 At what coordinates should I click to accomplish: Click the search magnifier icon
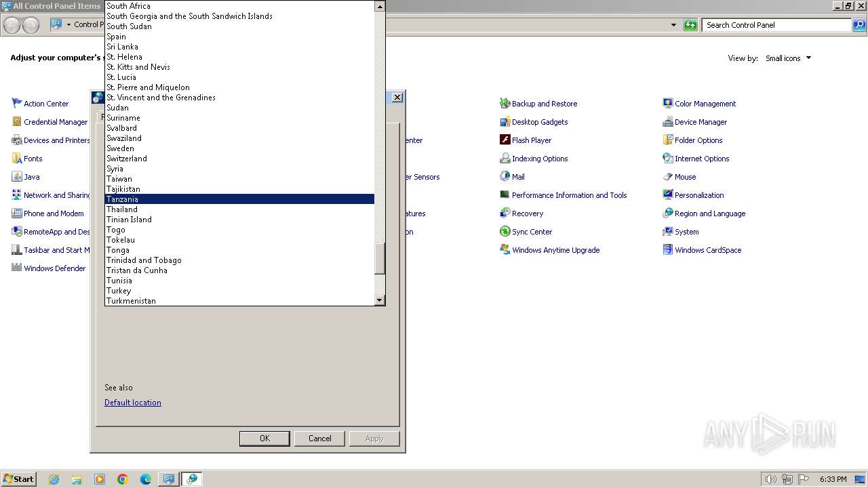[x=859, y=25]
